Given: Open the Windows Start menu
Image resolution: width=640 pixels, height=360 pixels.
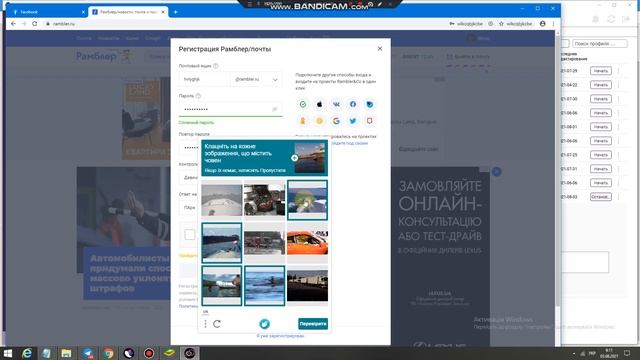Looking at the screenshot, I should tap(7, 353).
